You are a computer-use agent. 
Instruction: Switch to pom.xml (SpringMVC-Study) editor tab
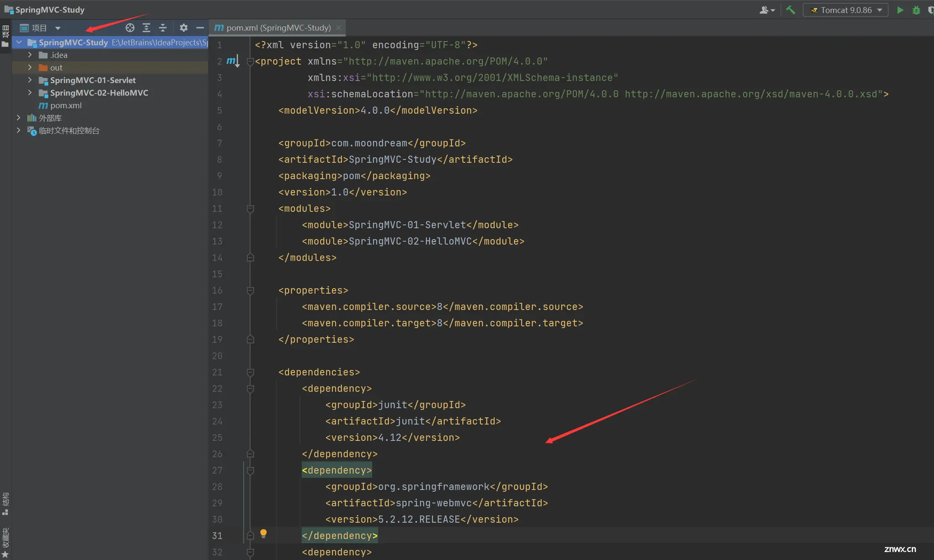click(x=278, y=28)
